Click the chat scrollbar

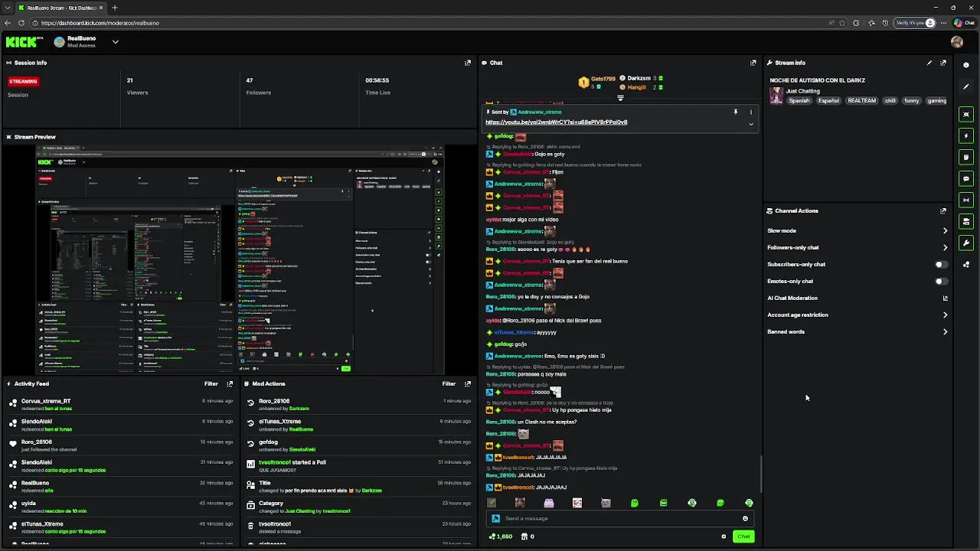761,474
